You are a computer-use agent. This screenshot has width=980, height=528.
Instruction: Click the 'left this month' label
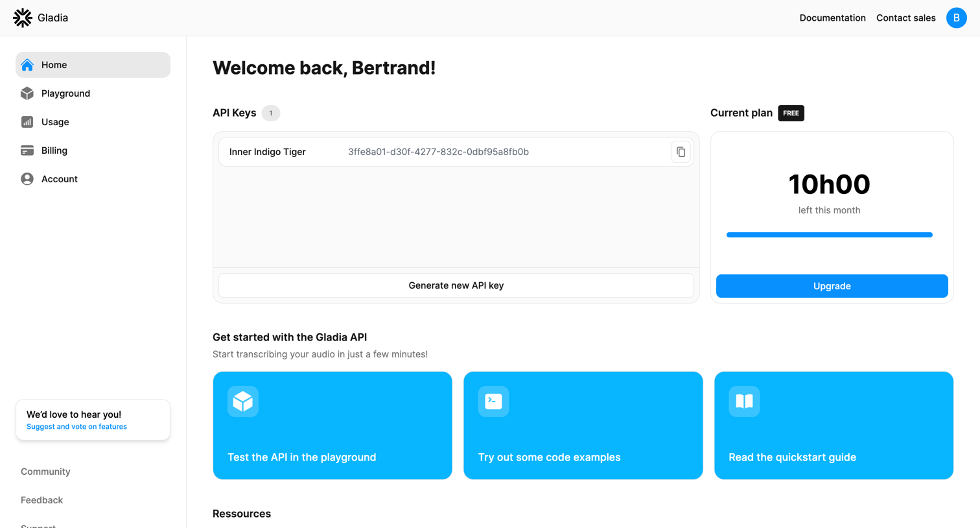coord(829,210)
